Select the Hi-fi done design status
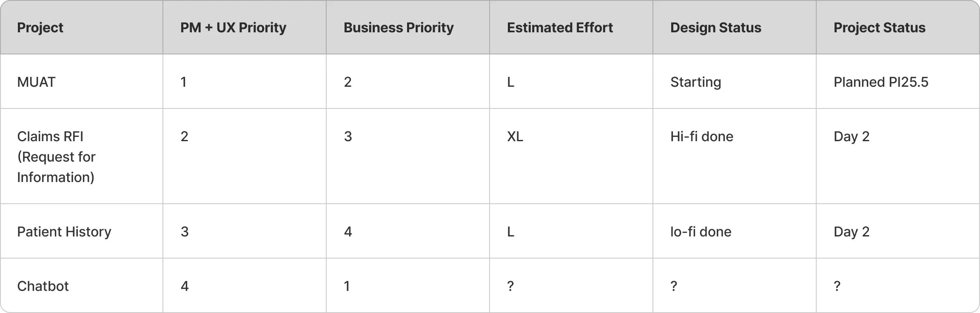The image size is (980, 313). (702, 136)
